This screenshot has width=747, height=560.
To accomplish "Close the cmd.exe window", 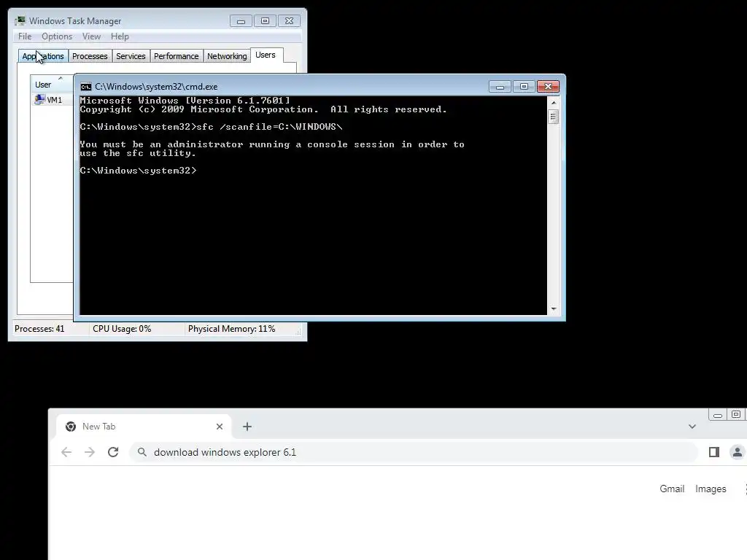I will [548, 87].
